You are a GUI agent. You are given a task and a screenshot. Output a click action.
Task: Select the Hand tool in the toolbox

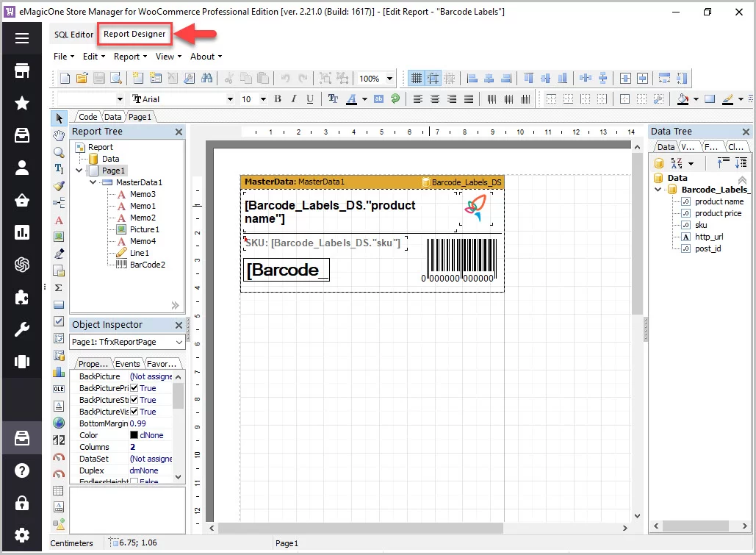tap(59, 135)
